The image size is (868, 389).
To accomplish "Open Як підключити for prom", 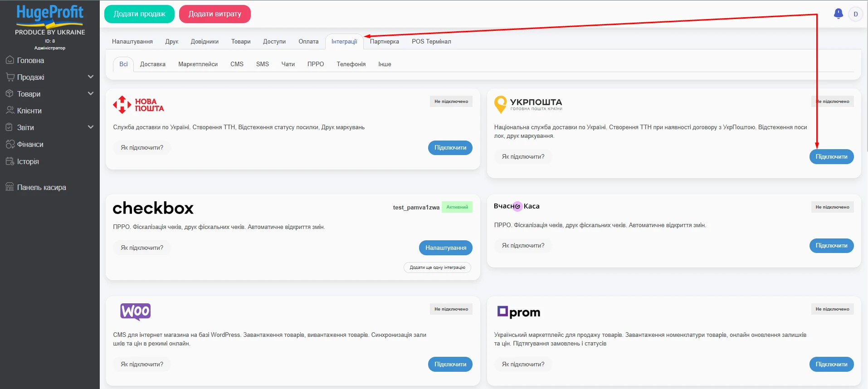I will pyautogui.click(x=523, y=364).
